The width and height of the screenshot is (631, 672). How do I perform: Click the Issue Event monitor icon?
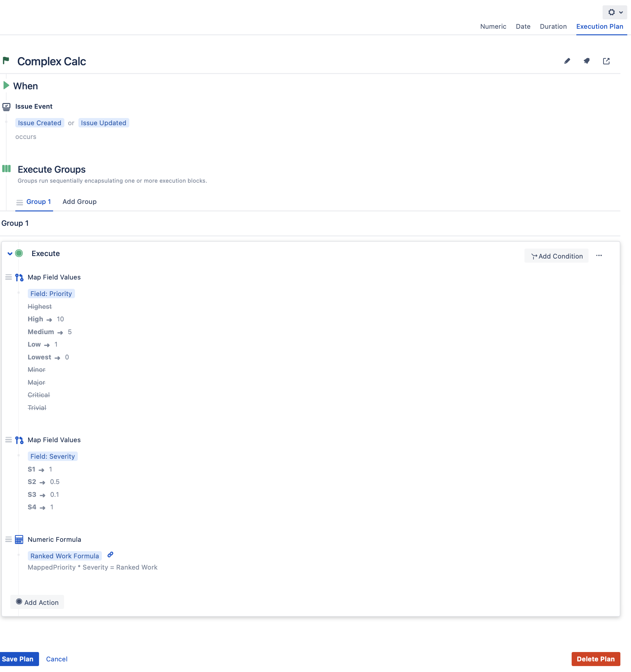pos(7,107)
